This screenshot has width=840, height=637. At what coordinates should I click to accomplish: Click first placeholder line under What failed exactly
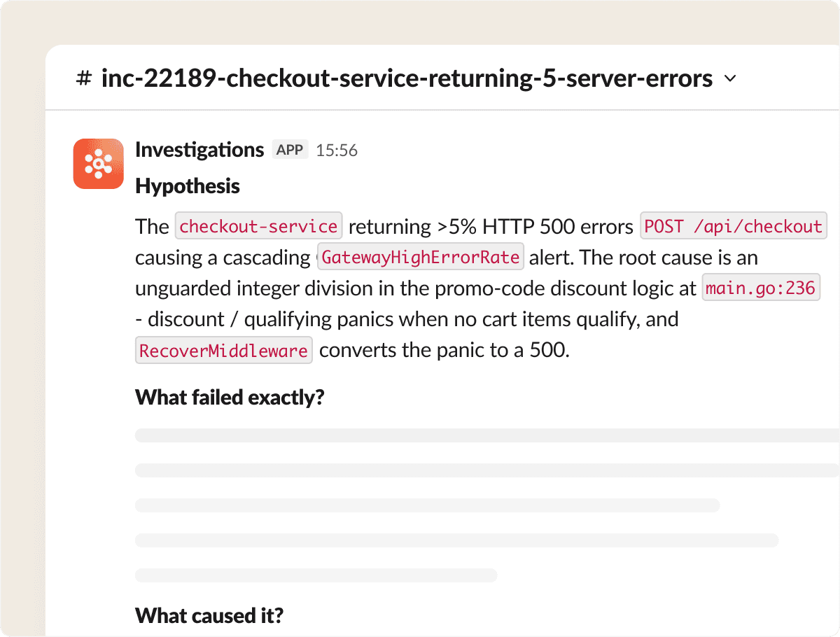(x=487, y=435)
